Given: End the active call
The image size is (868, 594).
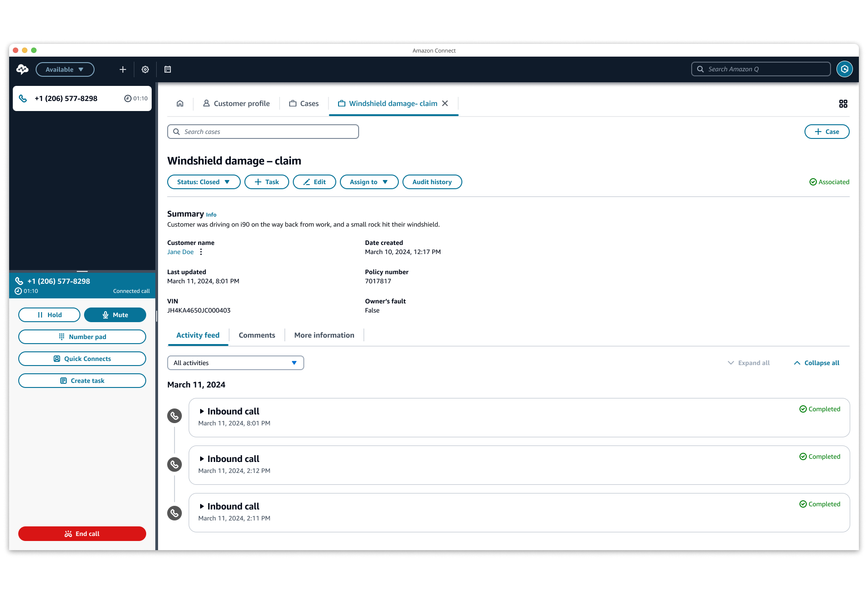Looking at the screenshot, I should [82, 533].
